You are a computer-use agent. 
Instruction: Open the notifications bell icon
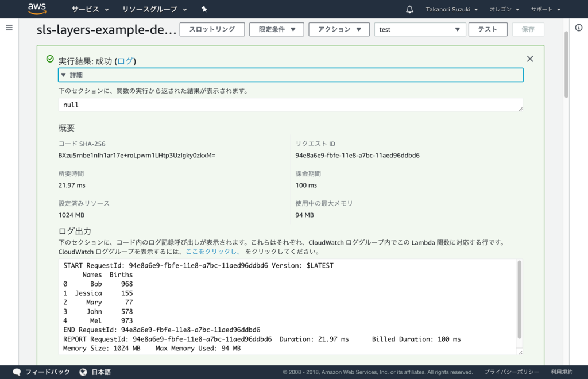(x=409, y=9)
